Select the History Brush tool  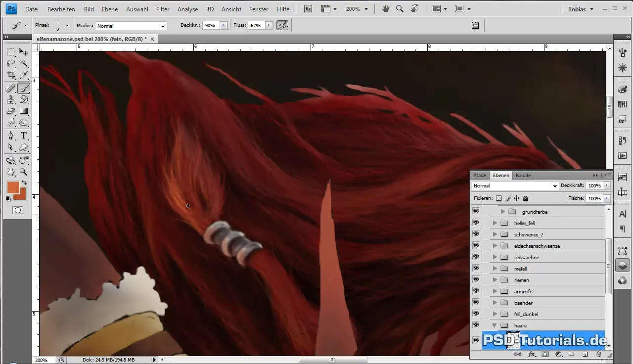23,100
